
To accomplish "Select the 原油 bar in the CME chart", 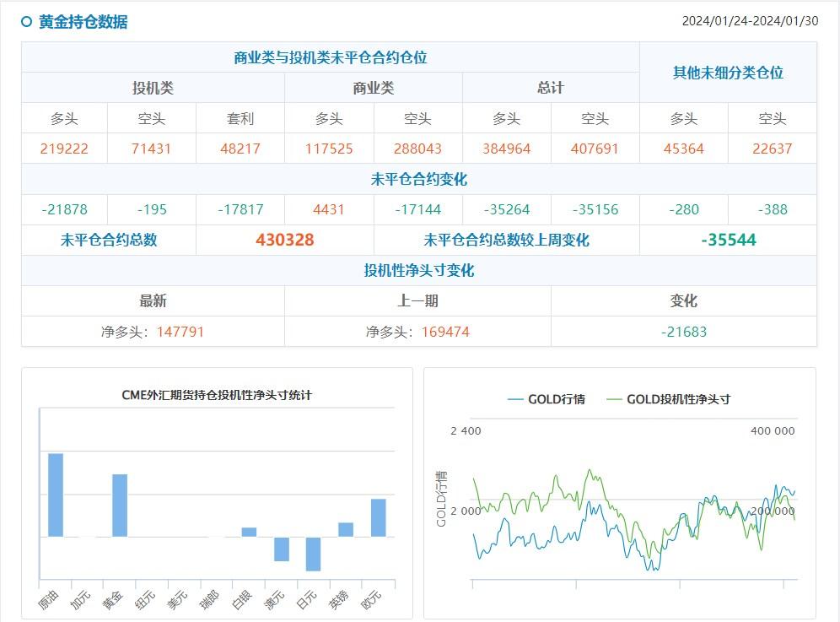I will (x=55, y=494).
